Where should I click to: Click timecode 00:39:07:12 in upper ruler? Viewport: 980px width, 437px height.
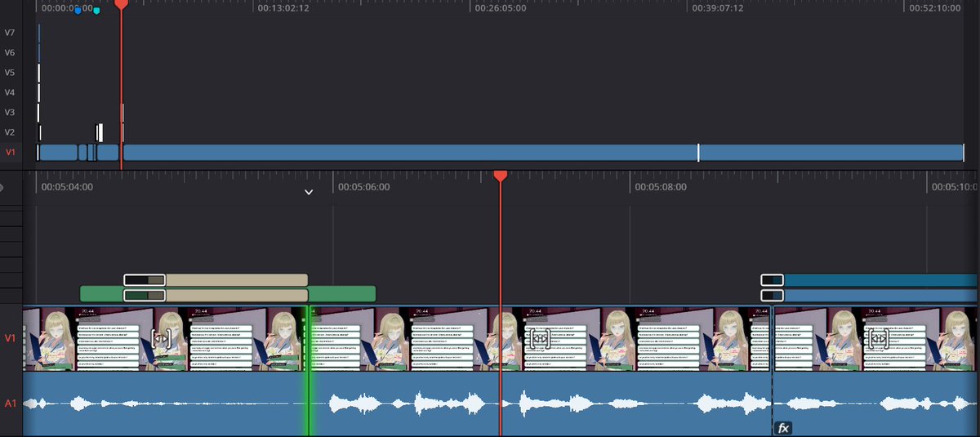click(717, 8)
